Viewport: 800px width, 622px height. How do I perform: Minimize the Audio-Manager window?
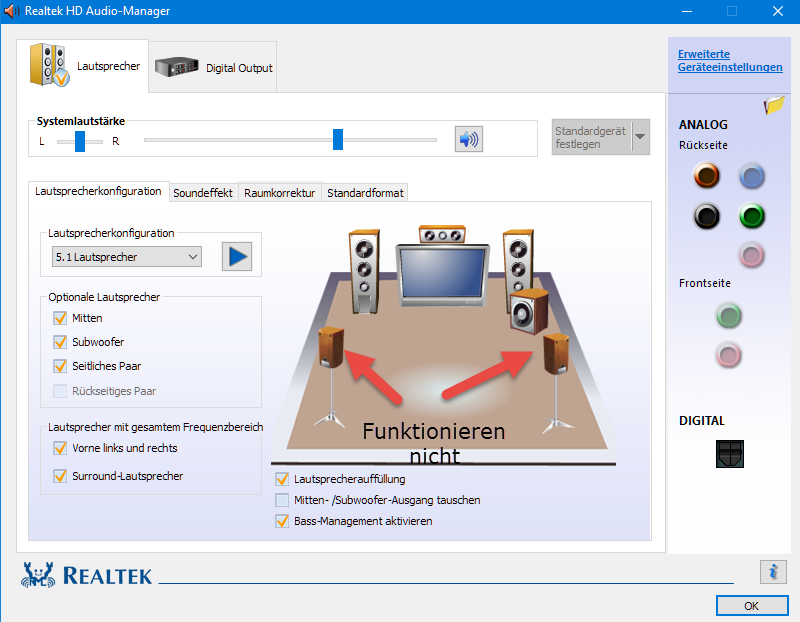(687, 11)
